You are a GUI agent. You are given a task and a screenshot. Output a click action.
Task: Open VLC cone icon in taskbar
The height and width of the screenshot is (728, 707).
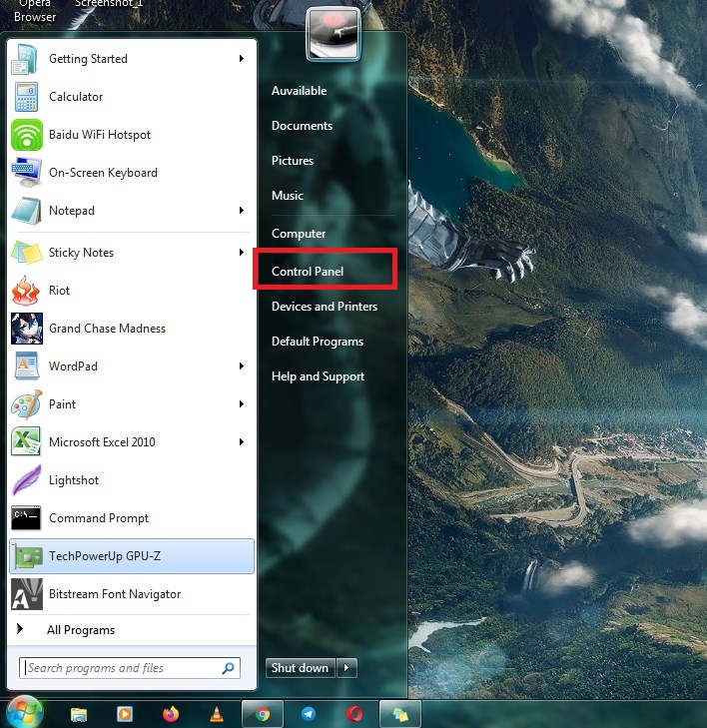click(217, 714)
